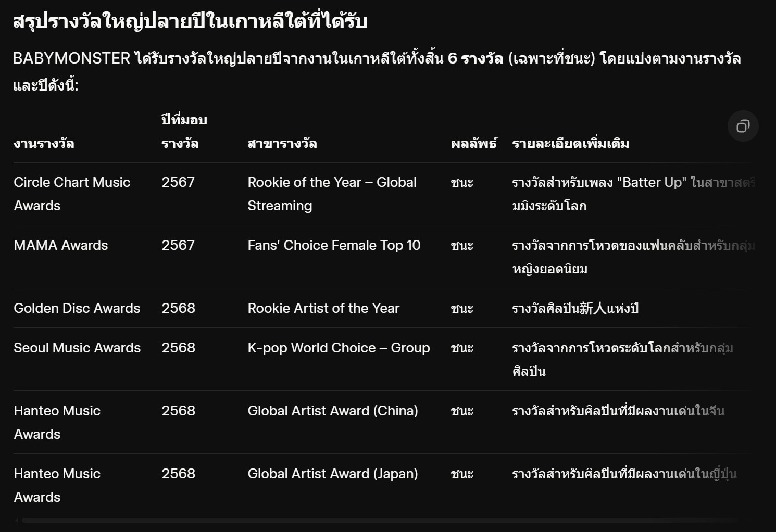
Task: Click the bold text 6 รางวัล
Action: click(x=475, y=58)
